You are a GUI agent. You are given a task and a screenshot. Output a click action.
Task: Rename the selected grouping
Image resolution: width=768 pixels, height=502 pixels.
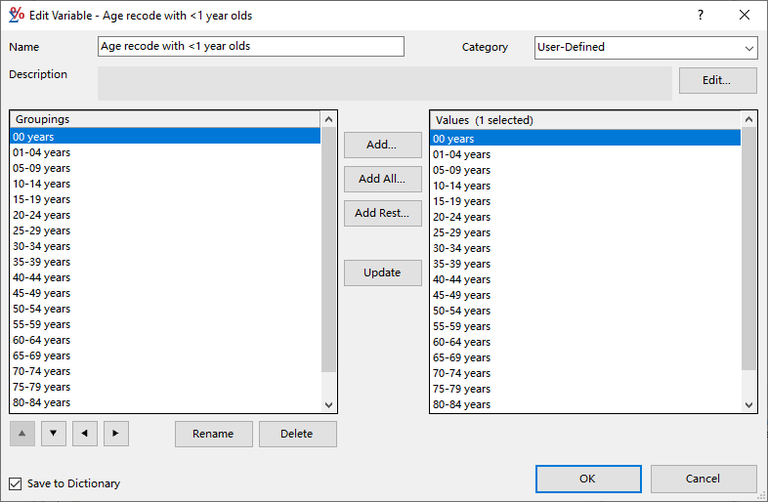click(x=213, y=434)
